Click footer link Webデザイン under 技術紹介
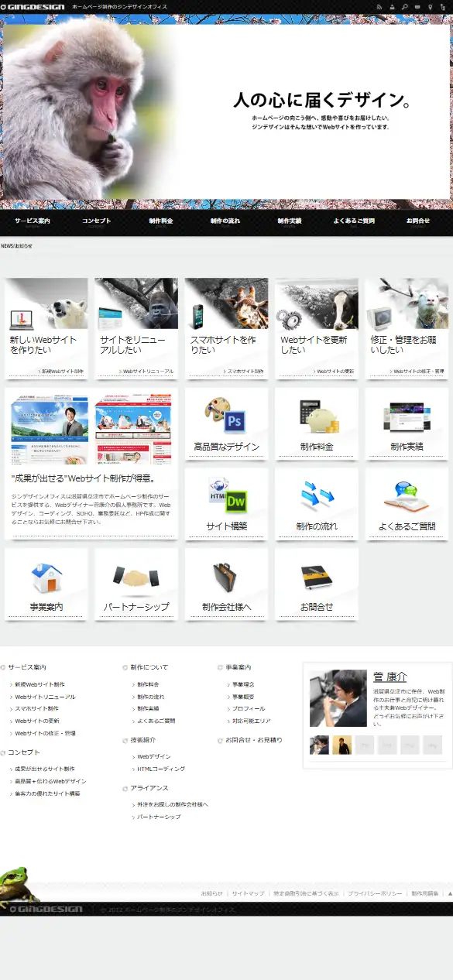Viewport: 453px width, 980px height. (x=154, y=756)
